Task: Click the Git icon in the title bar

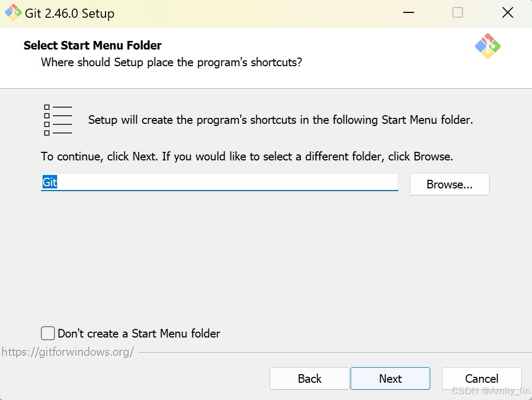Action: [x=13, y=12]
